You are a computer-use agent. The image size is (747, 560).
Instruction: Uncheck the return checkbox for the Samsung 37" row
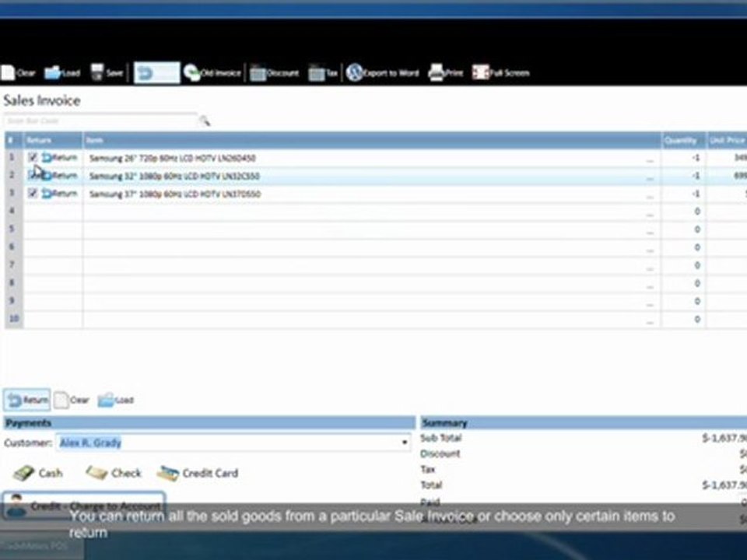(x=33, y=193)
